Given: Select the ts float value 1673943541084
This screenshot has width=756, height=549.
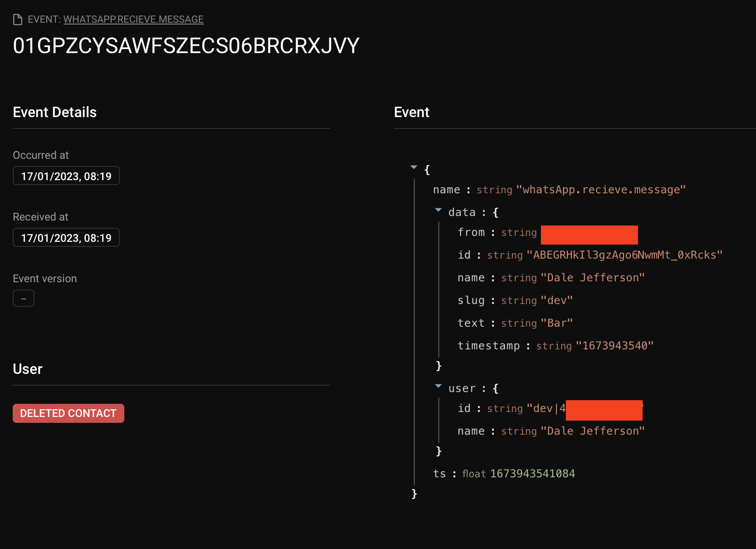Looking at the screenshot, I should click(x=532, y=473).
